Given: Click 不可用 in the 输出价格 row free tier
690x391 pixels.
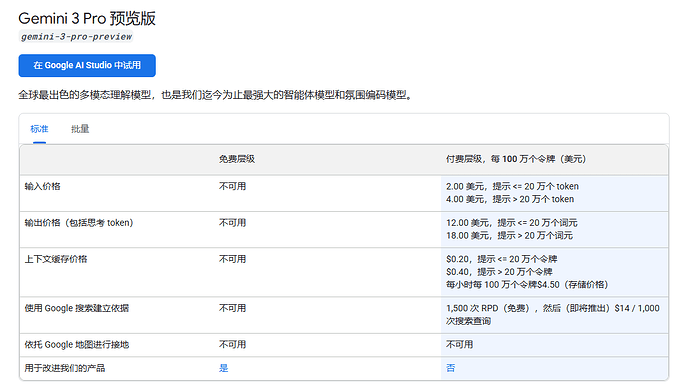Looking at the screenshot, I should click(233, 223).
